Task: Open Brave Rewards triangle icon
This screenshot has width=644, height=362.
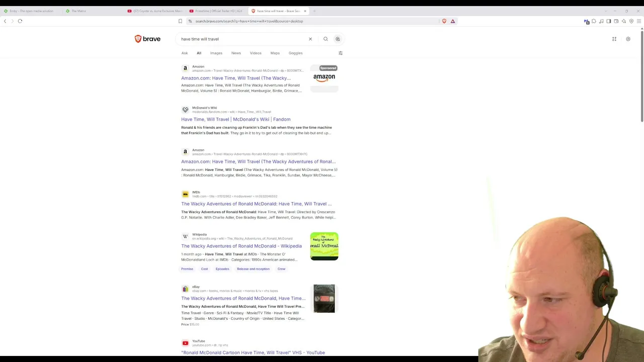Action: click(x=453, y=21)
